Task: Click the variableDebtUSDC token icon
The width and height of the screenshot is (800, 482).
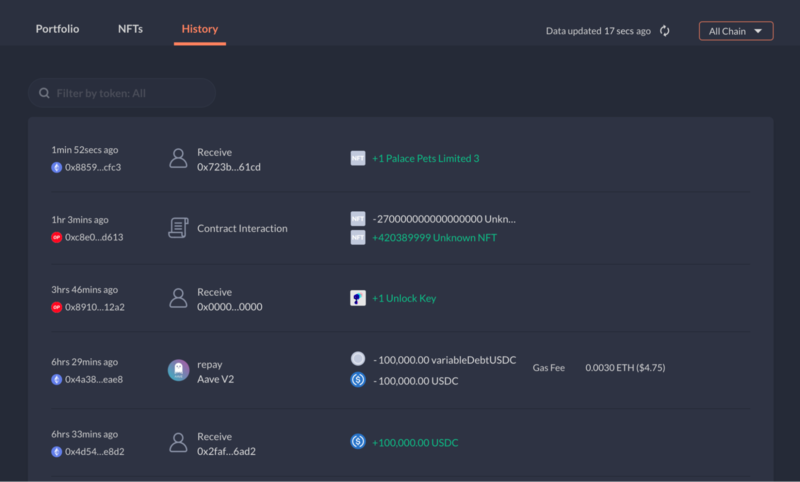Action: coord(358,359)
